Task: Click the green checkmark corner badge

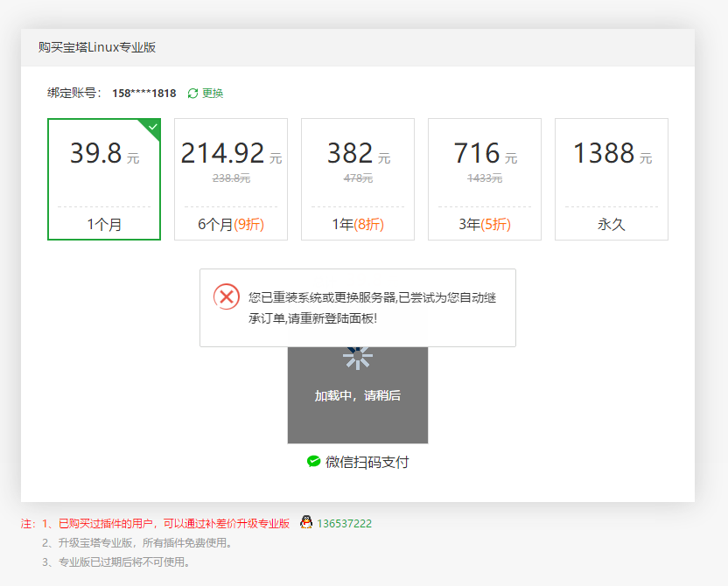Action: pos(150,128)
